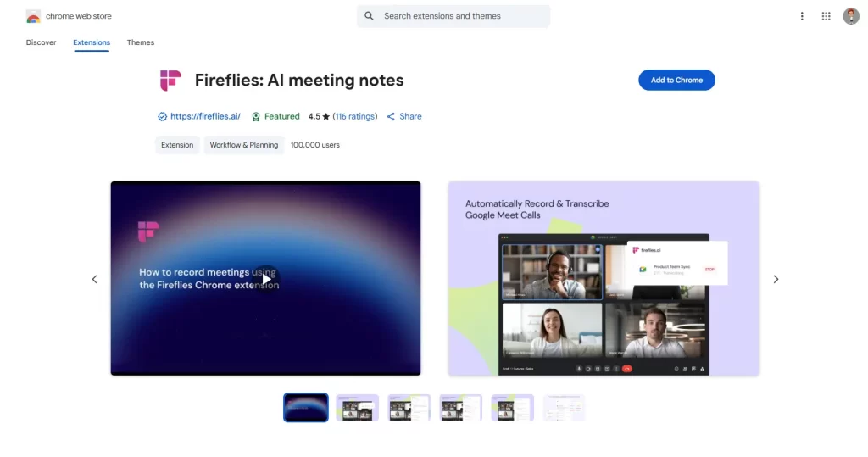Open the Google apps grid
Viewport: 868px width, 457px height.
point(826,16)
